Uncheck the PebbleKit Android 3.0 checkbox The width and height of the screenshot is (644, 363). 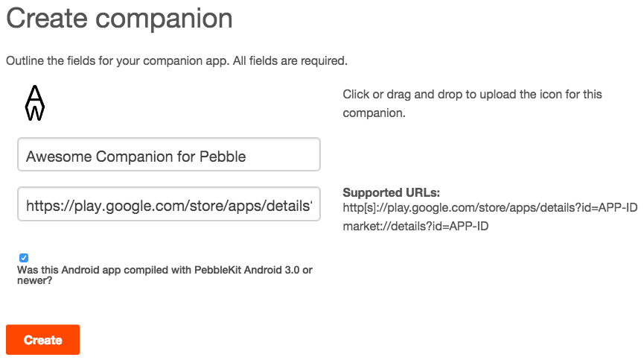24,258
